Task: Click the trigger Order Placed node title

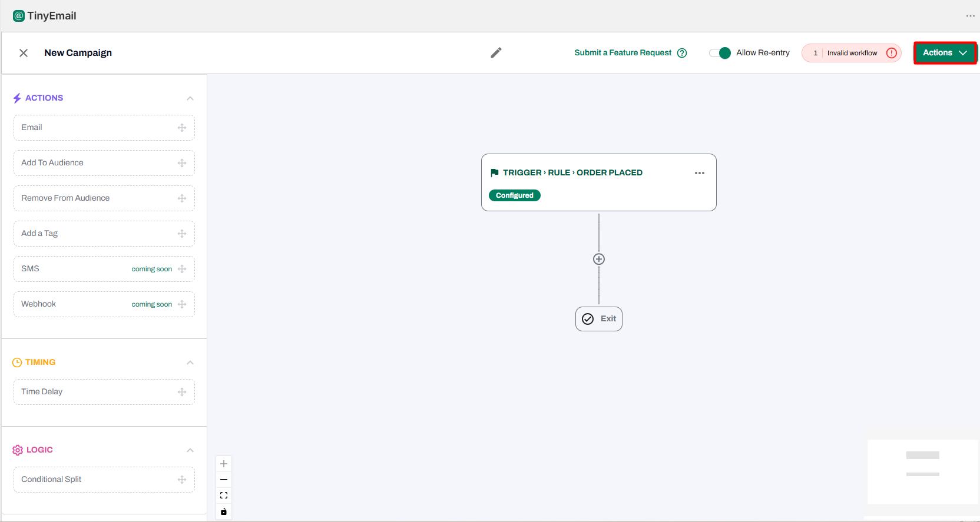Action: 572,172
